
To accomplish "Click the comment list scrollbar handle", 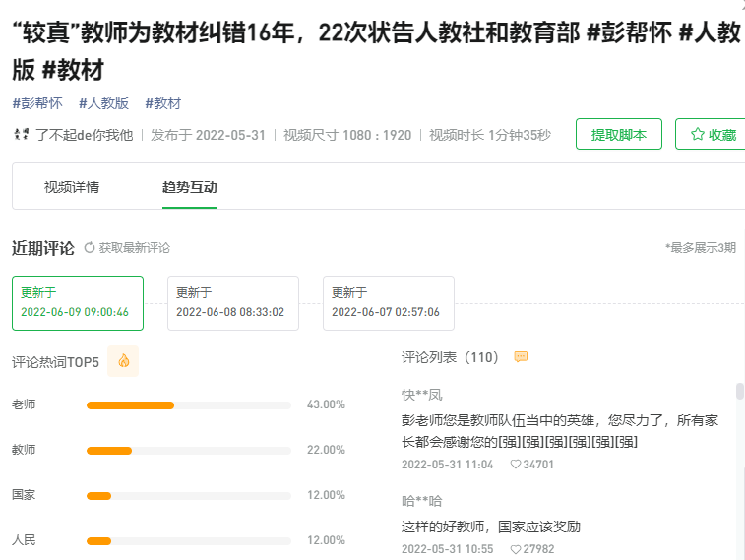I will (740, 391).
